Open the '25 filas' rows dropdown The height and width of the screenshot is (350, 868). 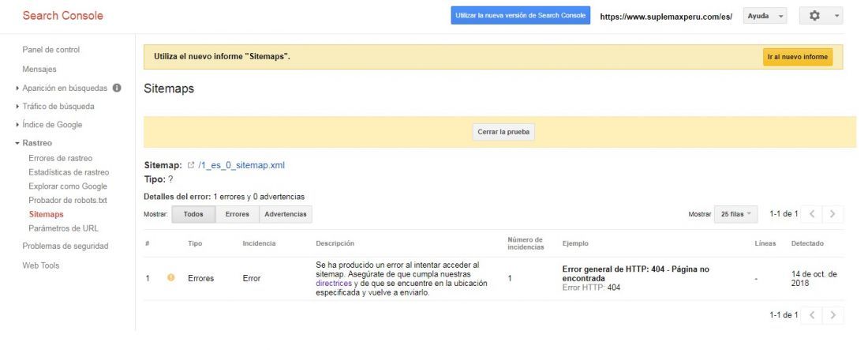(x=735, y=213)
